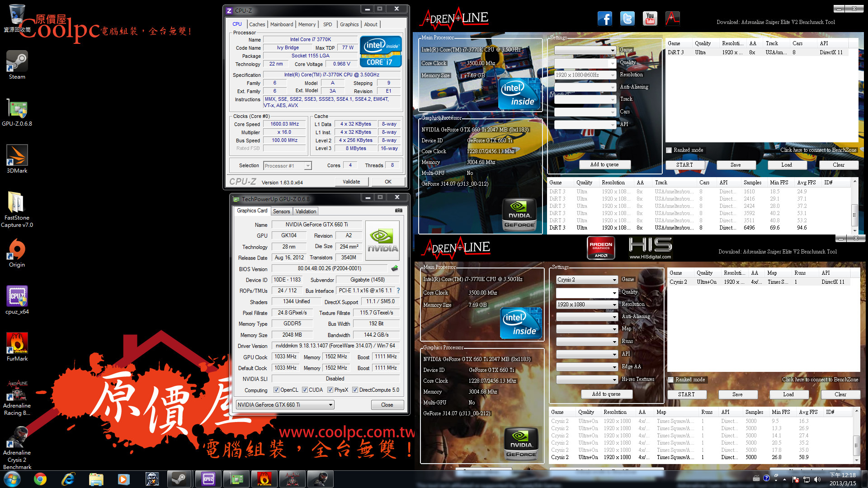The height and width of the screenshot is (488, 868).
Task: Open the Steam desktop shortcut
Action: coord(17,65)
